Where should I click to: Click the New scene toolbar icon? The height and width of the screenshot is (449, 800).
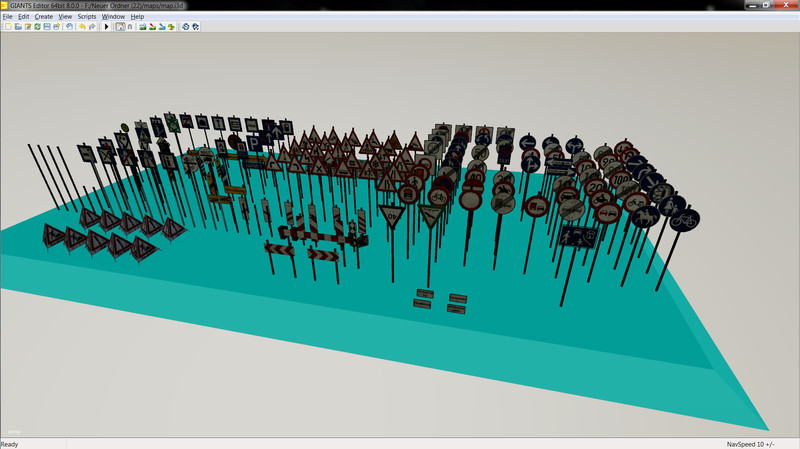9,27
